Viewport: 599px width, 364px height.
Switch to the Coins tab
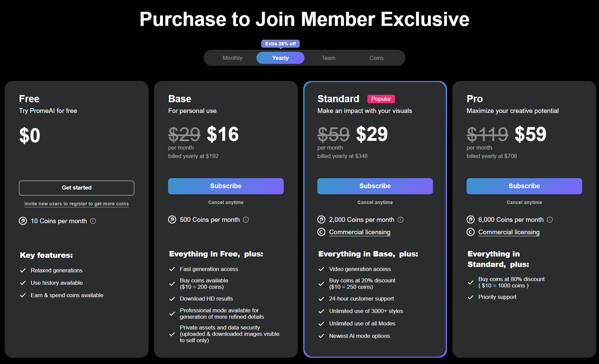click(376, 57)
